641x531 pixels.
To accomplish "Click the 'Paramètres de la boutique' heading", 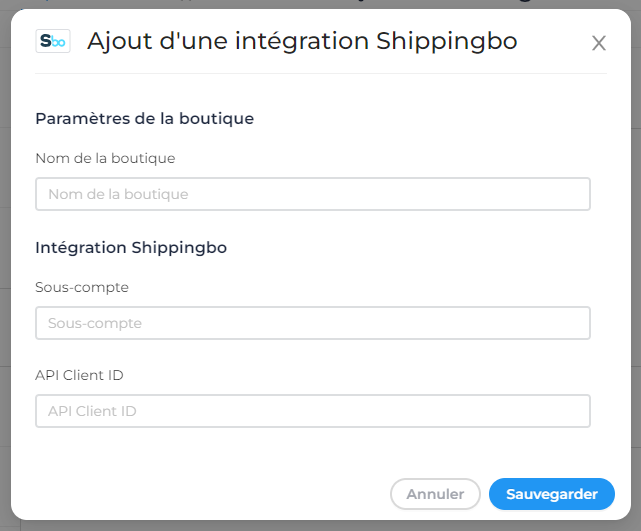I will point(145,119).
